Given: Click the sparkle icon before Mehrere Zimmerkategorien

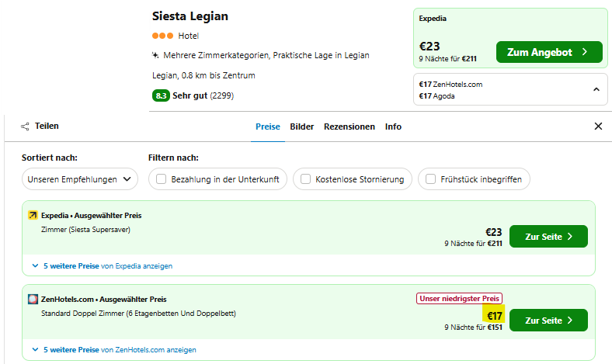Looking at the screenshot, I should tap(155, 55).
